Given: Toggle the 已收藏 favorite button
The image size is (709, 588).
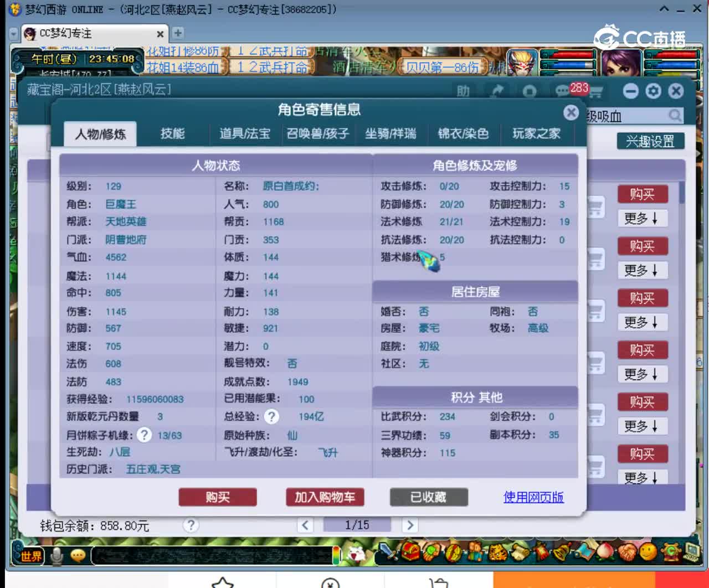Looking at the screenshot, I should coord(429,497).
